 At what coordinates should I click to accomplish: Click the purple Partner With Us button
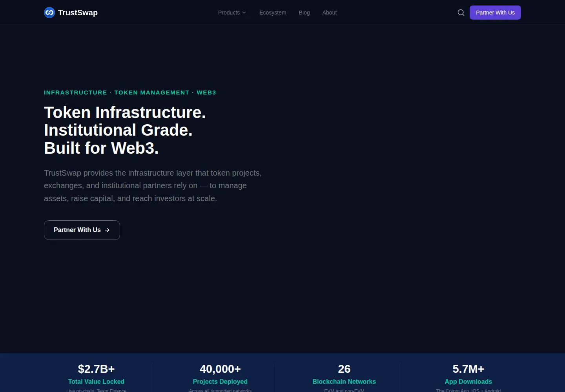point(495,13)
